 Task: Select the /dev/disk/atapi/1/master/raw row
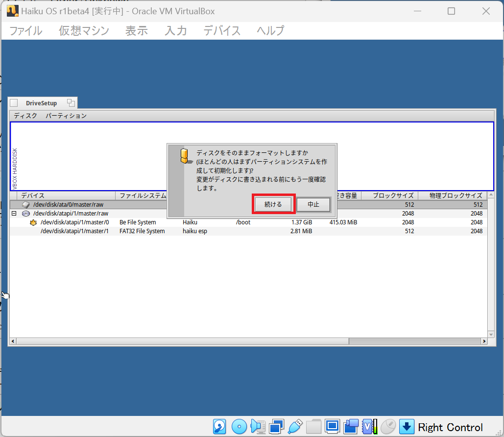[248, 214]
